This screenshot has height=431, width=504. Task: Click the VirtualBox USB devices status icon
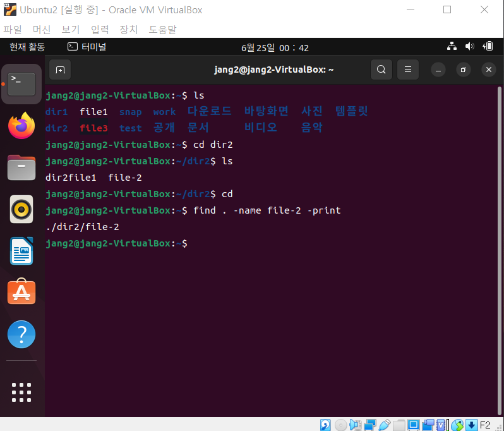(x=385, y=425)
